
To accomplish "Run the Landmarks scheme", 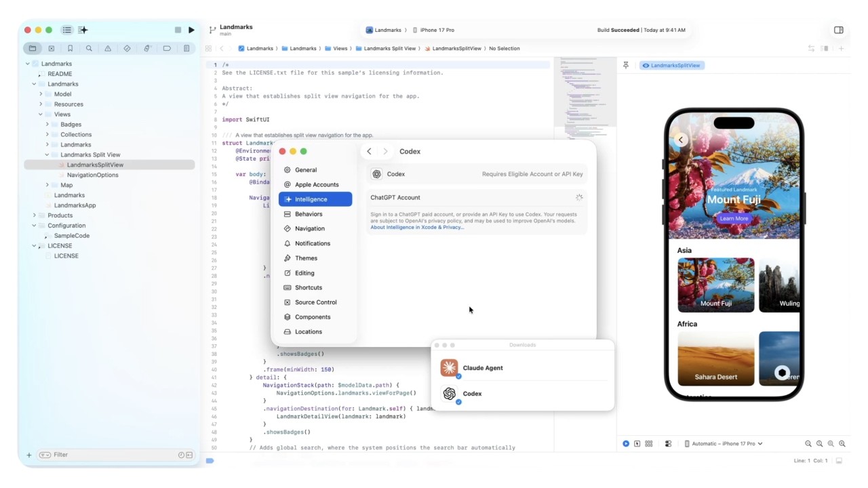I will (x=191, y=30).
